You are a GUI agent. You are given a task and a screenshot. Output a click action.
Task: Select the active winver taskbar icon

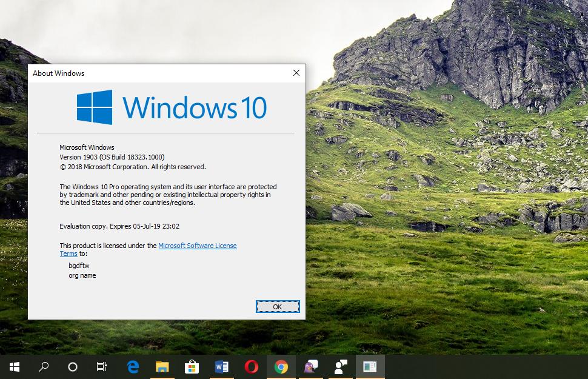(x=370, y=367)
